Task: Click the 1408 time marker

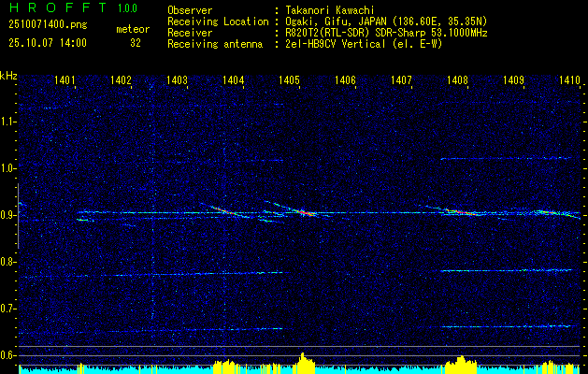Action: [x=457, y=79]
